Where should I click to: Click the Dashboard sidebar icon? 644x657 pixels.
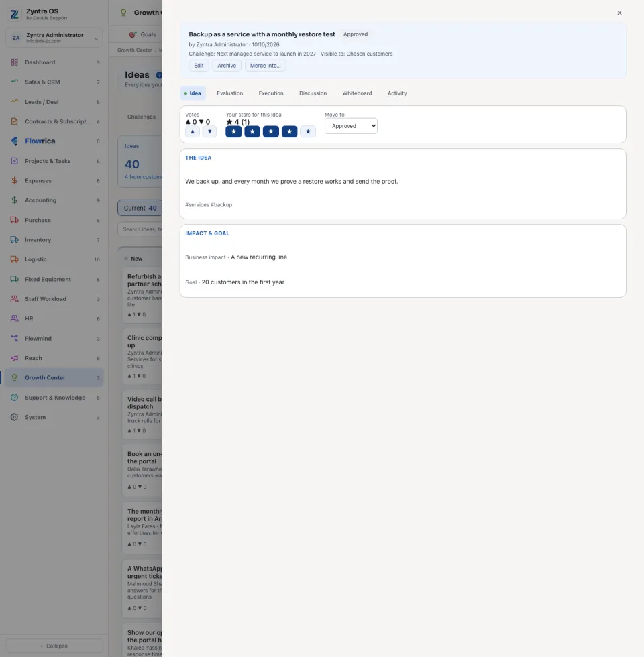click(x=14, y=62)
